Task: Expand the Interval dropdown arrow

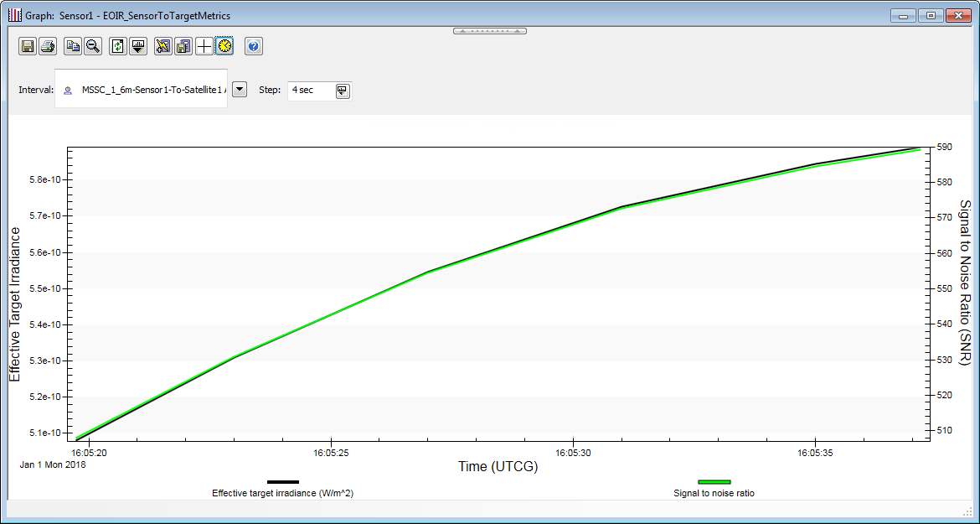Action: (240, 90)
